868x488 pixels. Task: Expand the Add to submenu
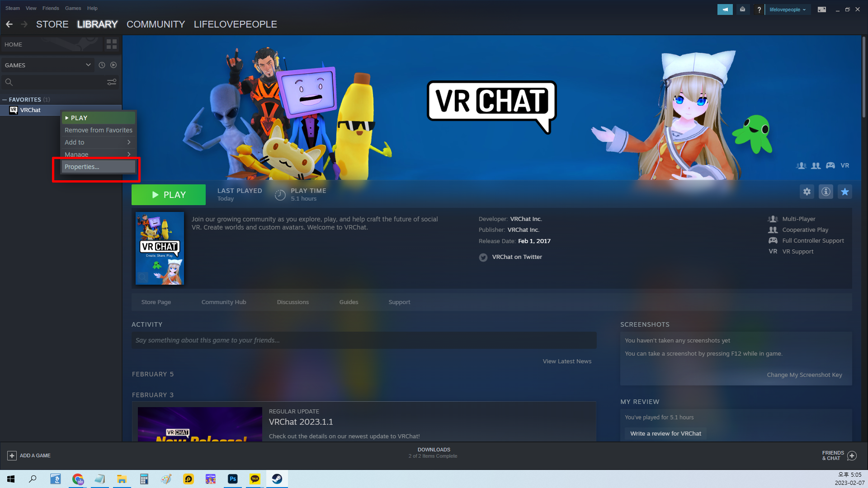tap(98, 142)
